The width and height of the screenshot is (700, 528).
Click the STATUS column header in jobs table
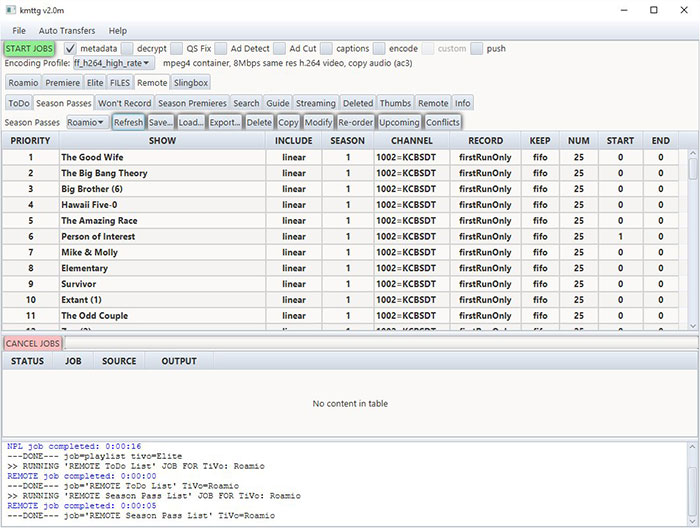tap(27, 361)
